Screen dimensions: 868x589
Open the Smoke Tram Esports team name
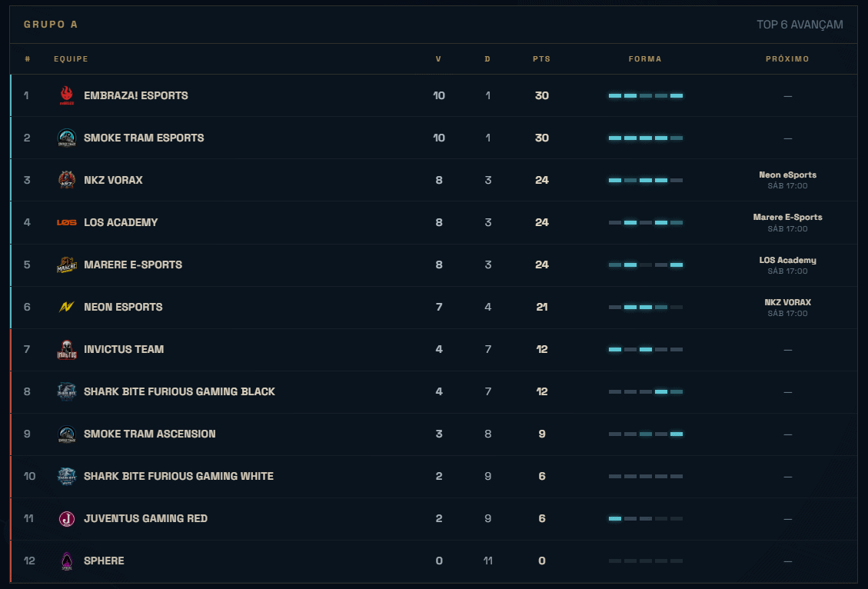click(144, 138)
